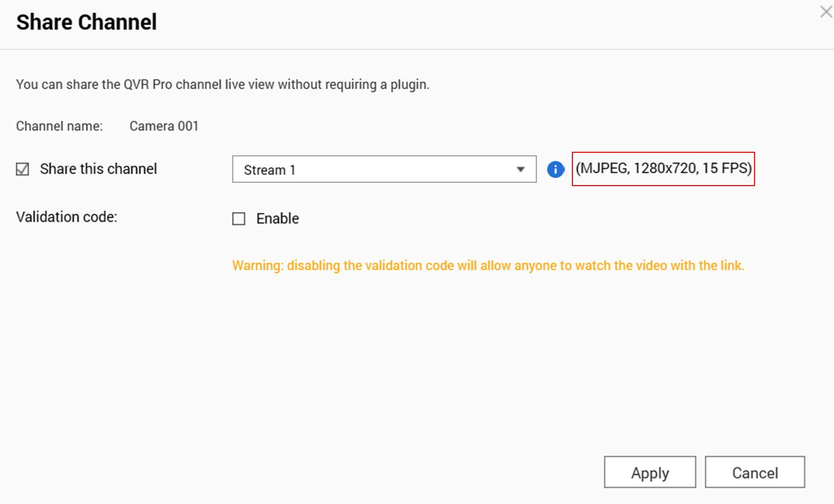The width and height of the screenshot is (834, 504).
Task: Cancel the Share Channel changes
Action: point(754,472)
